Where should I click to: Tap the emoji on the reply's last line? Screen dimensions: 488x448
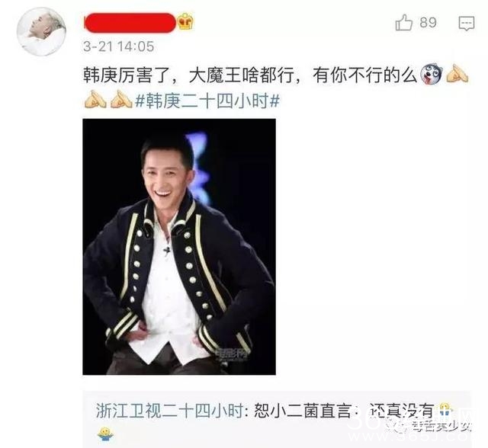pyautogui.click(x=105, y=434)
